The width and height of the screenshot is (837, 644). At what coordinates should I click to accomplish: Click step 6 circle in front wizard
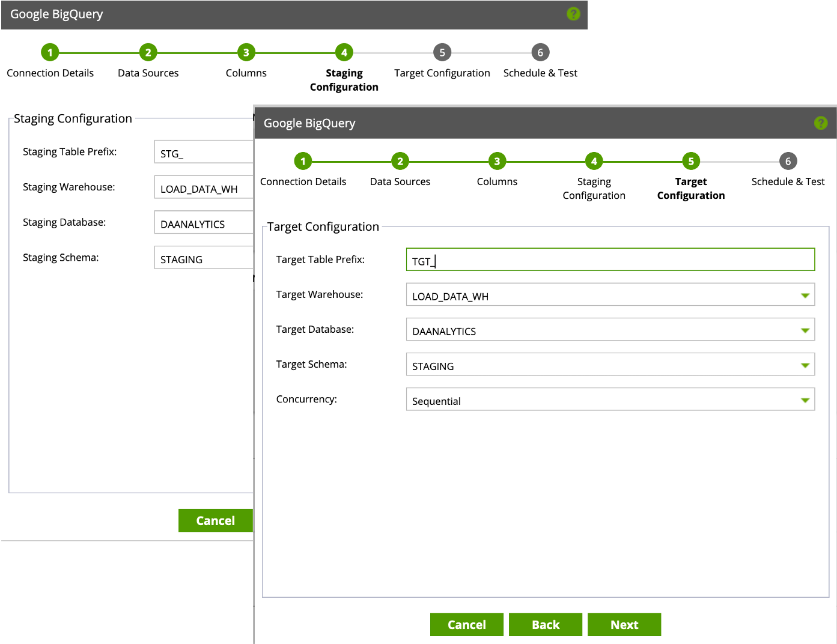tap(788, 161)
